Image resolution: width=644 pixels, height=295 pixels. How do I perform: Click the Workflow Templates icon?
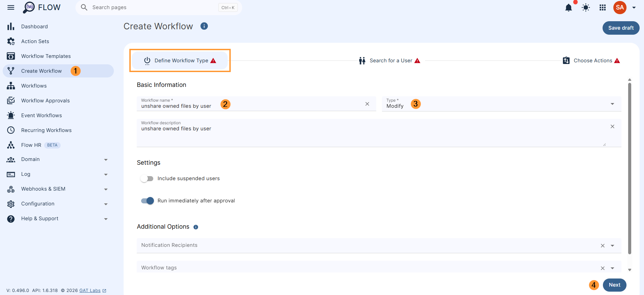11,56
